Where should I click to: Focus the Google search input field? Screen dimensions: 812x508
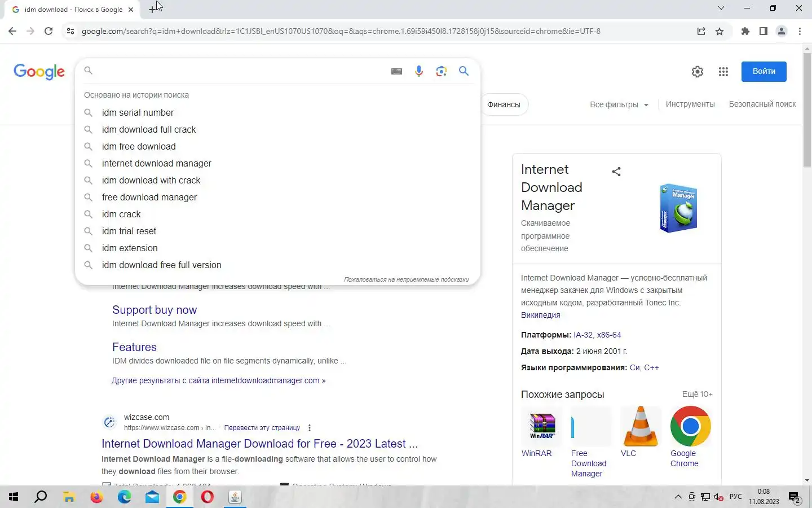(240, 71)
